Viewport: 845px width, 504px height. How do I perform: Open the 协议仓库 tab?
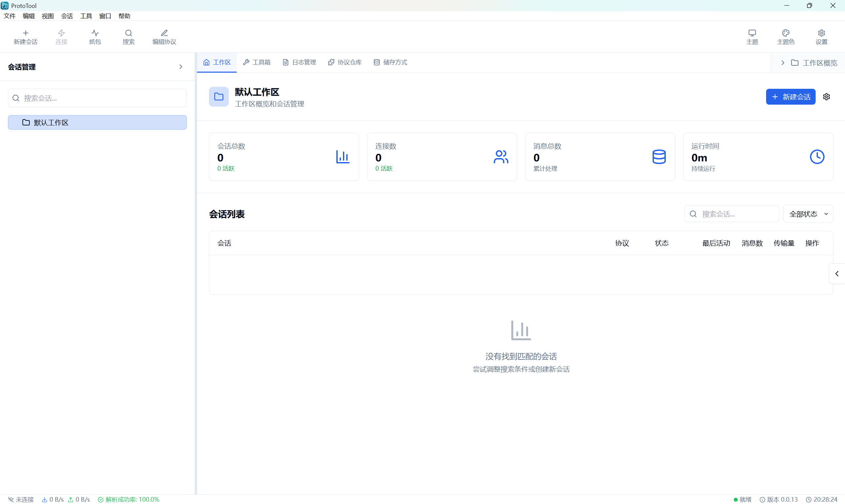(x=344, y=62)
